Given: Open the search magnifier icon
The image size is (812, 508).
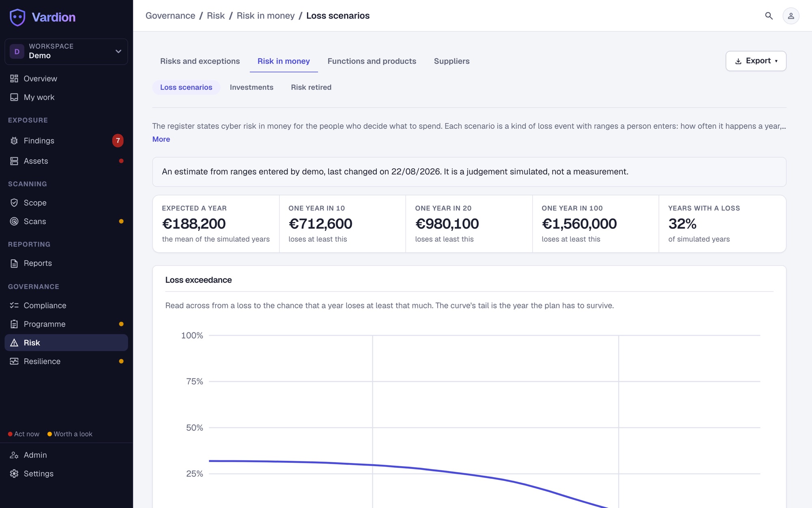Looking at the screenshot, I should tap(769, 16).
